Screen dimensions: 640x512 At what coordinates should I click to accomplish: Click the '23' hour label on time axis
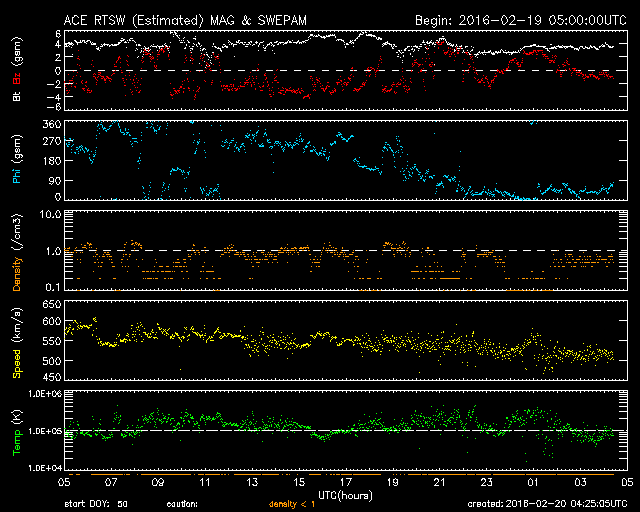487,483
